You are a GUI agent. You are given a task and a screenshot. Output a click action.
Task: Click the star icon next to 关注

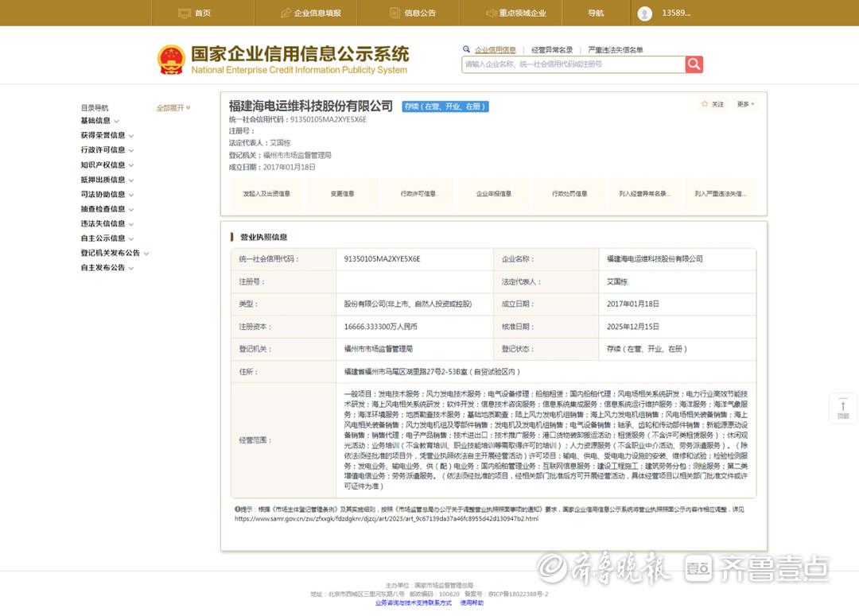tap(705, 104)
